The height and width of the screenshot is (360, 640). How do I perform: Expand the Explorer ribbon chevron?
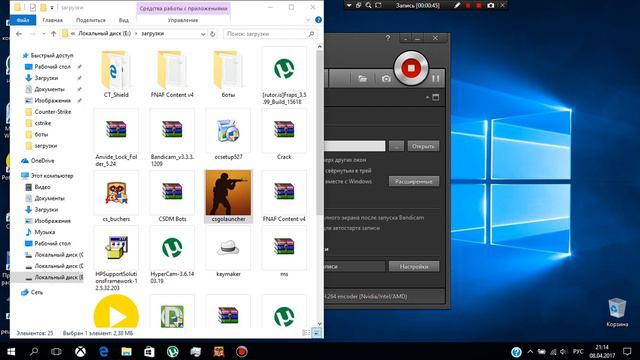[308, 20]
